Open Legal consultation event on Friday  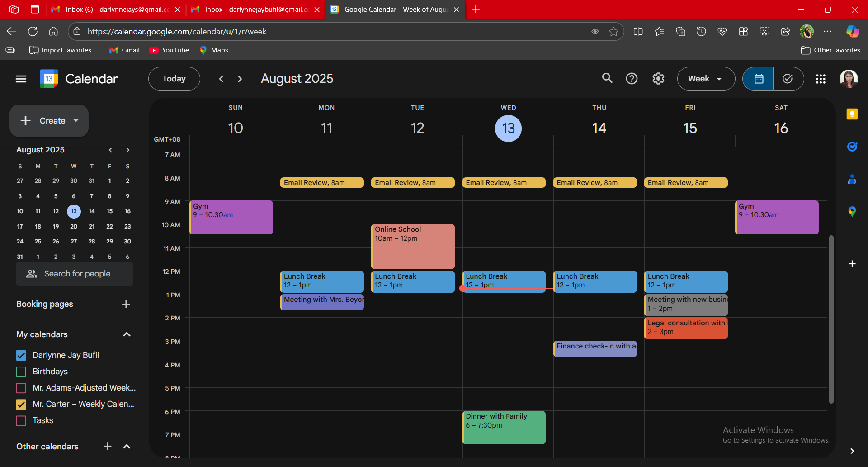coord(686,328)
